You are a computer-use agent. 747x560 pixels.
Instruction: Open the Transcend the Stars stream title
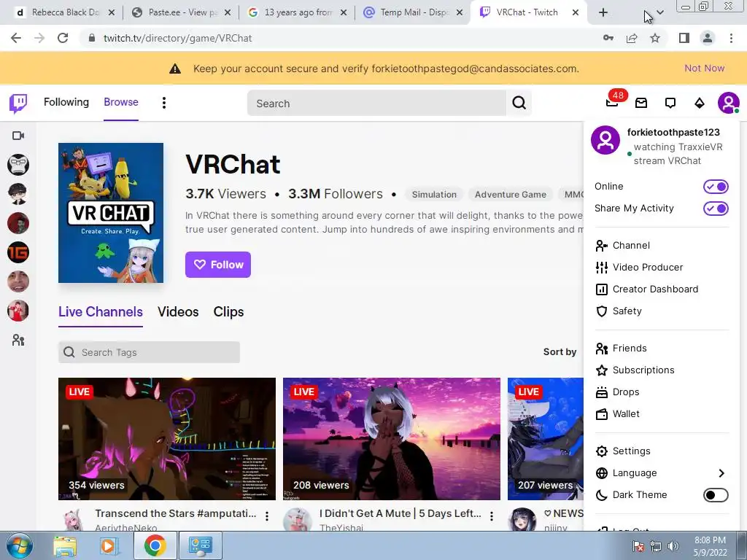(175, 513)
